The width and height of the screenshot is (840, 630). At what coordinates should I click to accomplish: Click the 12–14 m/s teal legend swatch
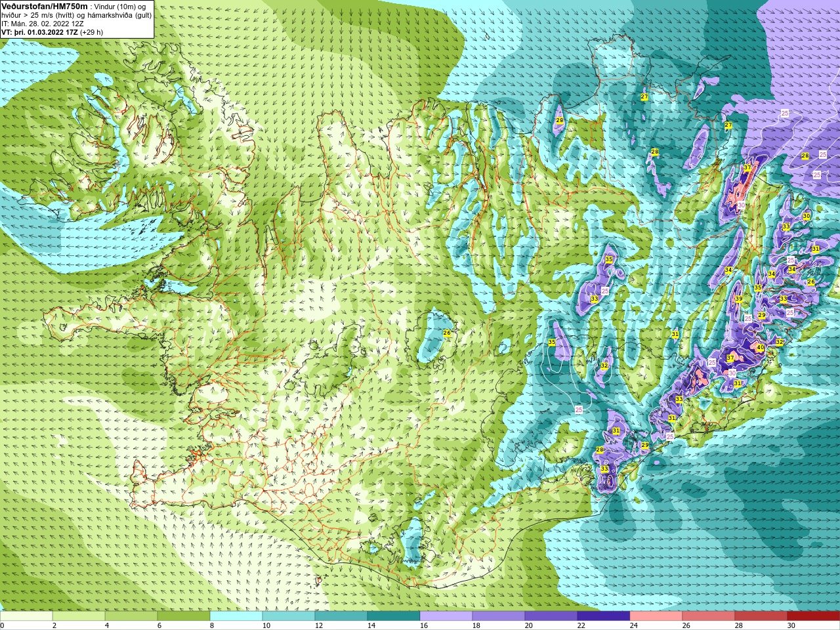point(341,616)
